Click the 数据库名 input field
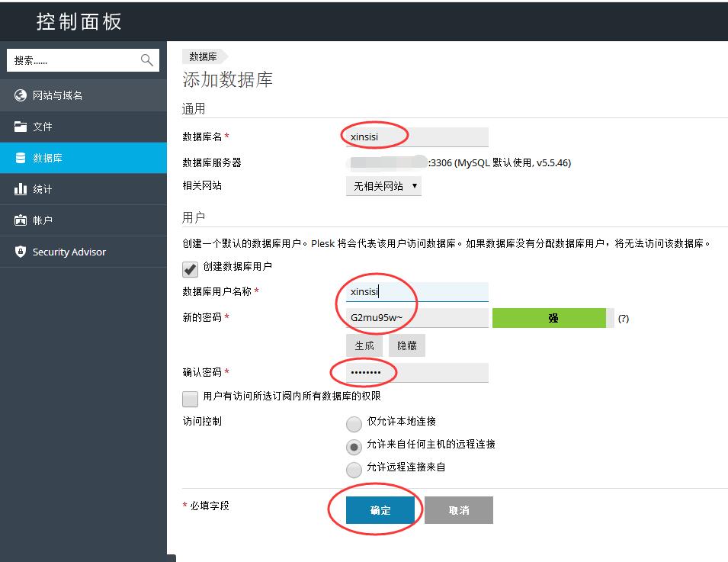Viewport: 728px width, 562px height. point(418,137)
